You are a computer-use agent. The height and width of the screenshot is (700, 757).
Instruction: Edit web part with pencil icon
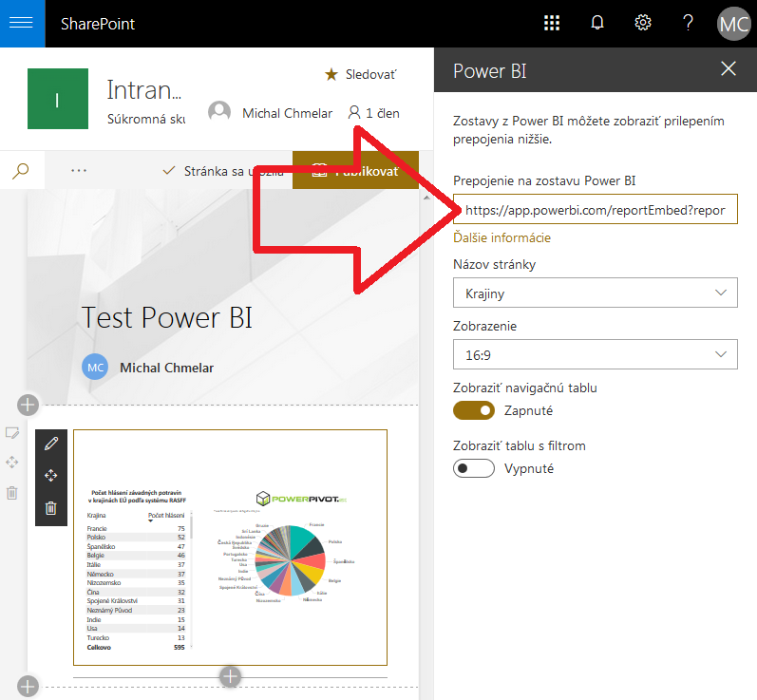coord(51,444)
